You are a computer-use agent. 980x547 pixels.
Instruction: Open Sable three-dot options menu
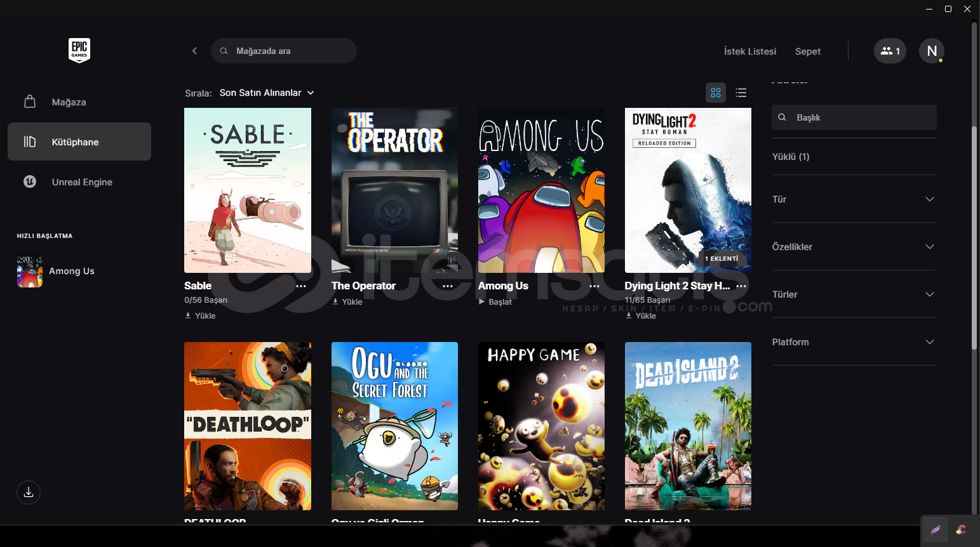pos(301,286)
